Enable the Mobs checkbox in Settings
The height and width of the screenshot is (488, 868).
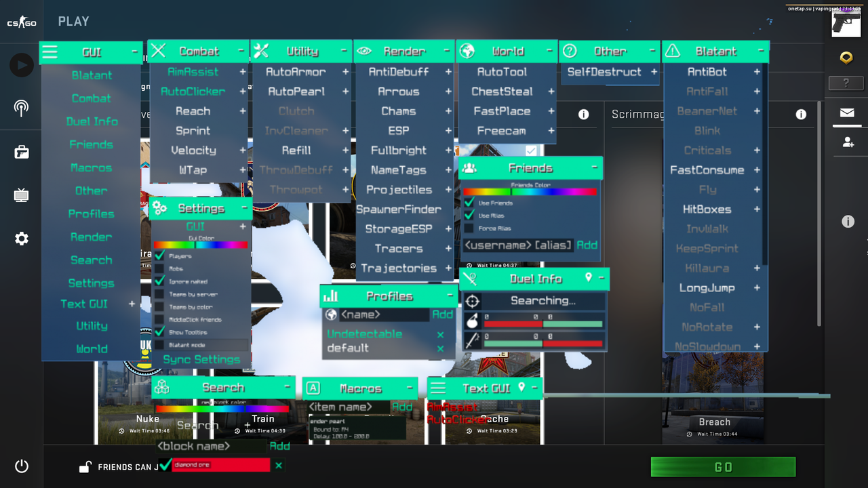[x=159, y=268]
